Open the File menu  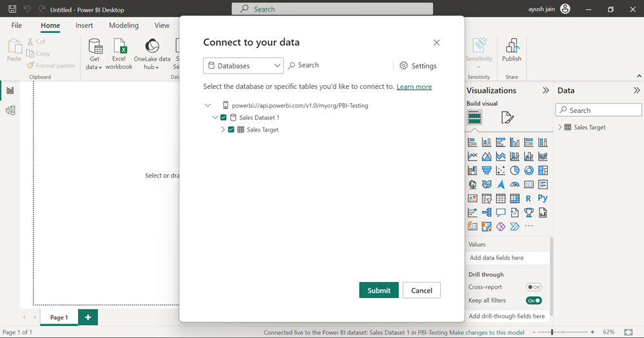(x=16, y=25)
